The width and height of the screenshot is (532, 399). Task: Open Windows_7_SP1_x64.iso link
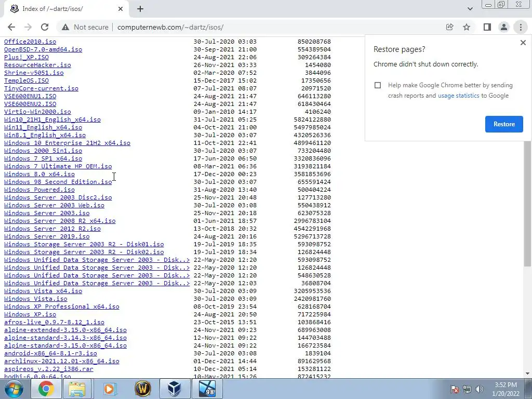pos(43,158)
